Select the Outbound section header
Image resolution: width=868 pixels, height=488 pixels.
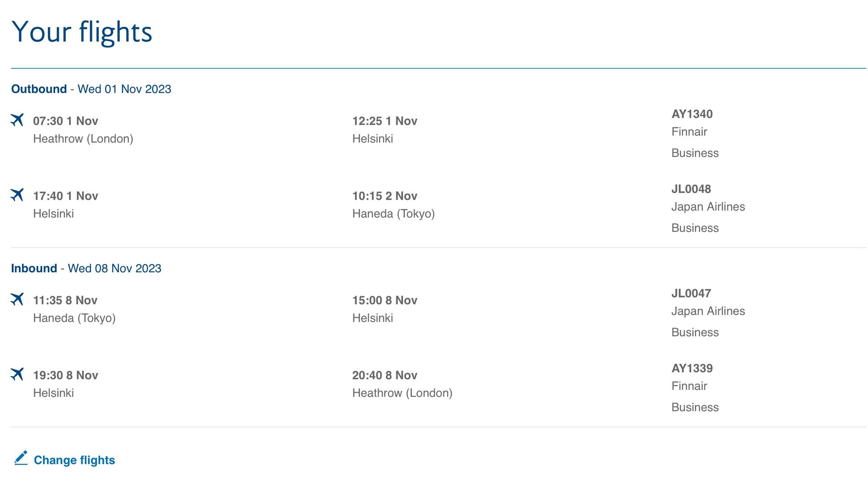click(38, 89)
